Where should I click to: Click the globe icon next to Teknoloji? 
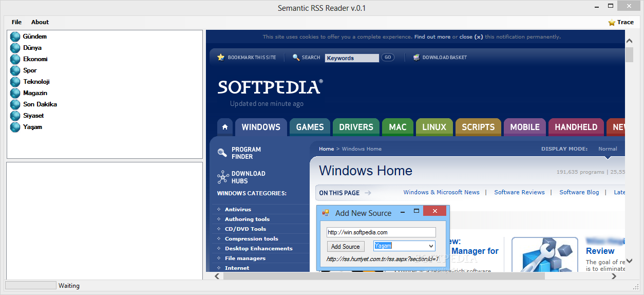point(15,82)
